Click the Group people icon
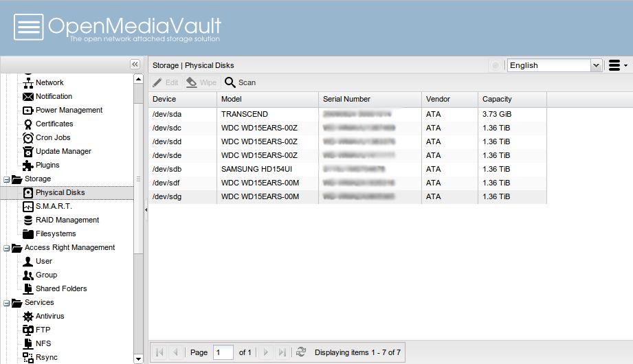 (28, 275)
